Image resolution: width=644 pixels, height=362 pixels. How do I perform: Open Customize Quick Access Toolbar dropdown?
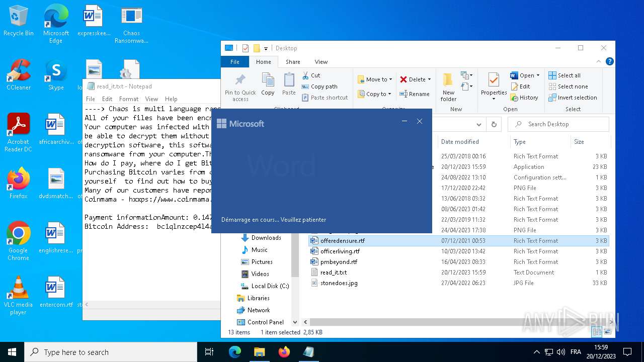(x=266, y=48)
